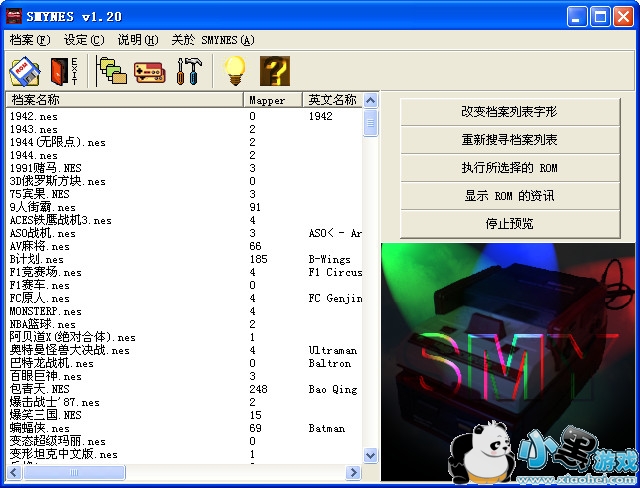
Task: Open the folder directories settings icon
Action: point(113,71)
